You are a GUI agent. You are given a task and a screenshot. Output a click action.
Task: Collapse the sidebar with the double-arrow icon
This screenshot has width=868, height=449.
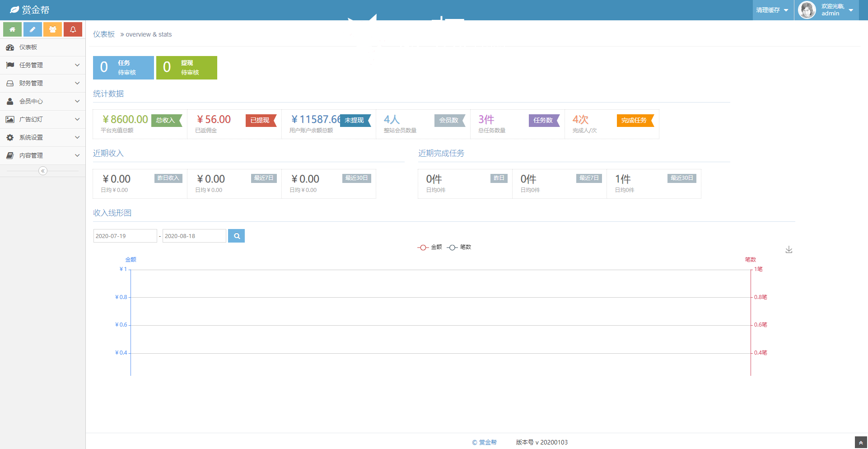click(43, 171)
